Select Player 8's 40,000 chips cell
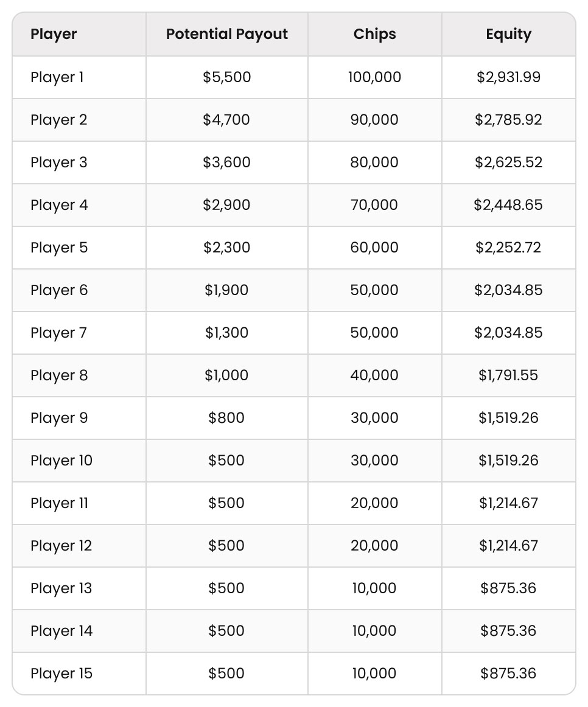588x707 pixels. click(374, 375)
